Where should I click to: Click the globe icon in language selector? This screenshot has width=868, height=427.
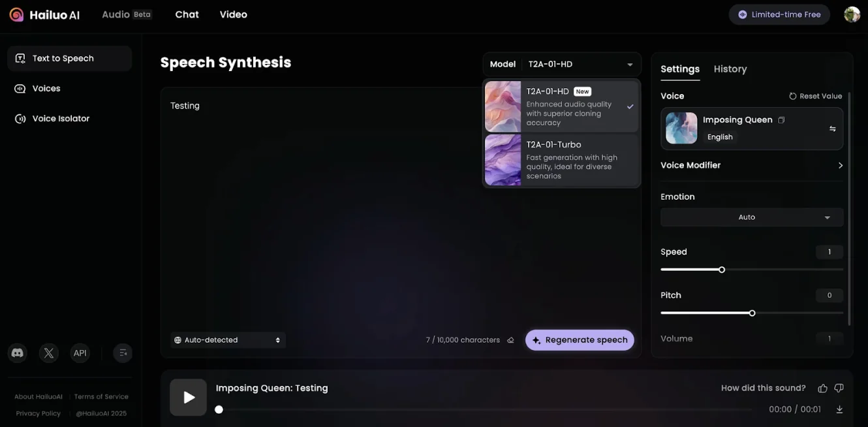click(178, 340)
